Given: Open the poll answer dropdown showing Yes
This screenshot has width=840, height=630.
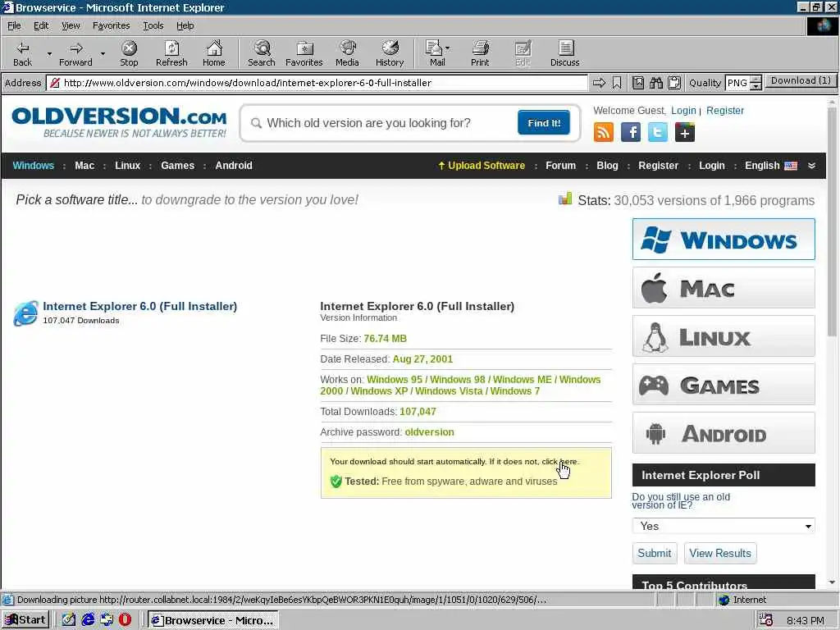Looking at the screenshot, I should pyautogui.click(x=724, y=526).
